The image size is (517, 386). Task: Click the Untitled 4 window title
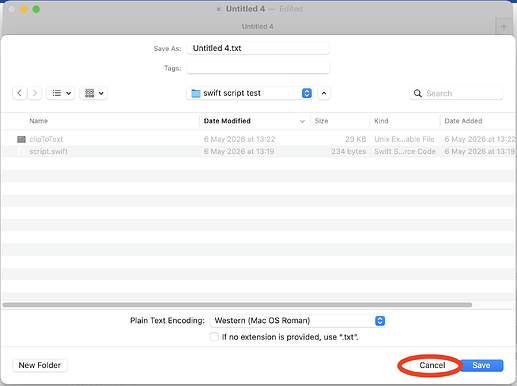245,9
